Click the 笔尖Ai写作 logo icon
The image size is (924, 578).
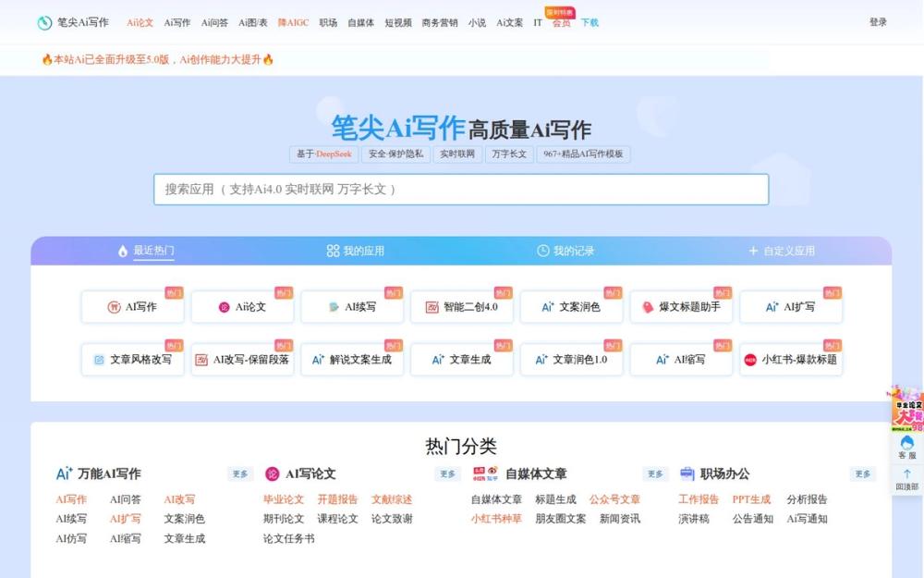click(44, 22)
